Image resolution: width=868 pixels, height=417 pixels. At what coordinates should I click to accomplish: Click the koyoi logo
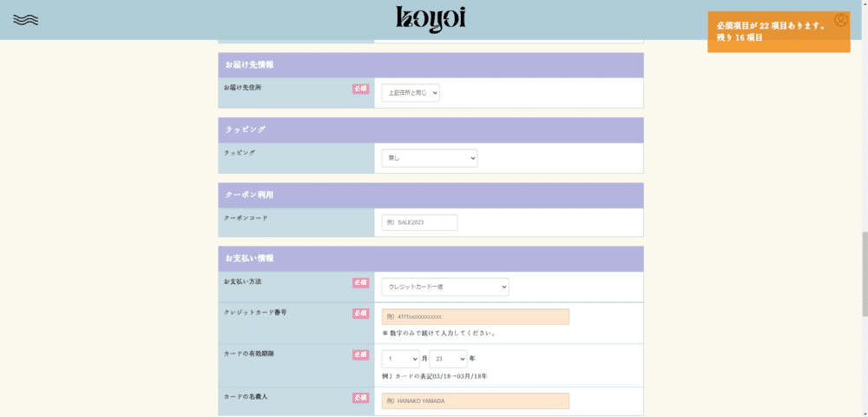coord(431,19)
